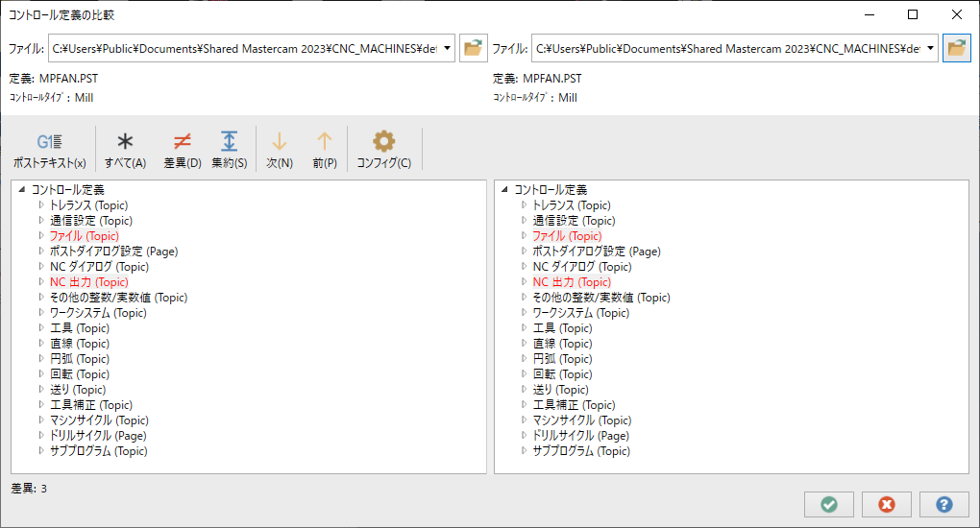Select left 送り (Topic) row
This screenshot has height=528, width=980.
point(78,390)
